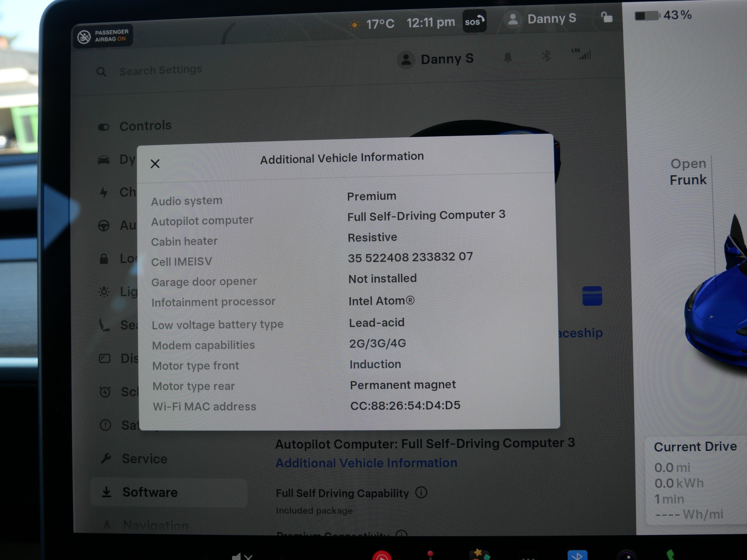The height and width of the screenshot is (560, 747).
Task: Open the Controls settings menu
Action: point(145,126)
